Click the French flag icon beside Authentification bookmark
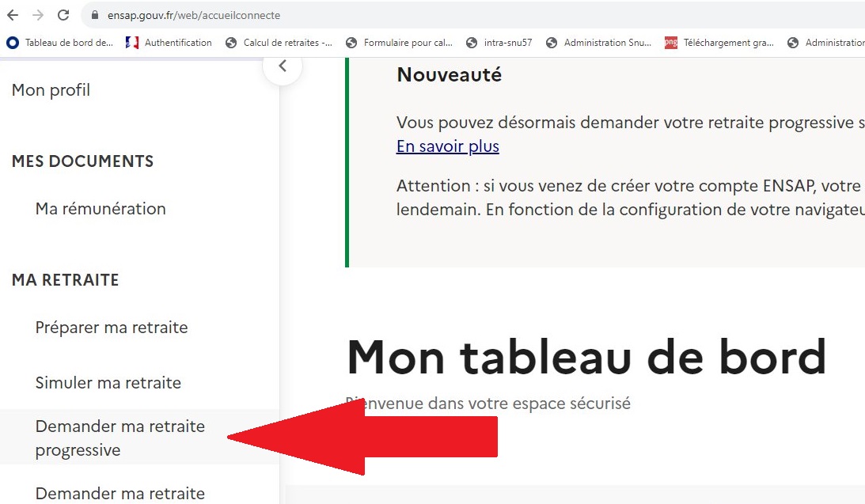The image size is (865, 504). [131, 43]
